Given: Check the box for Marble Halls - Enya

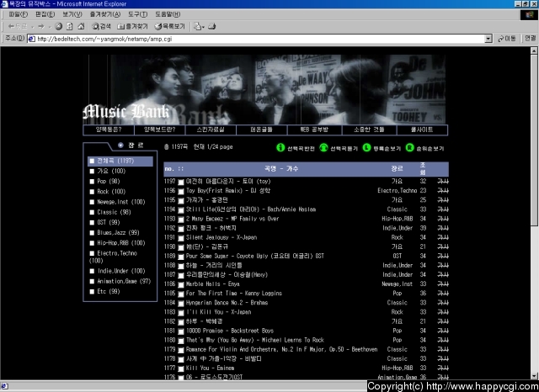Looking at the screenshot, I should point(181,285).
